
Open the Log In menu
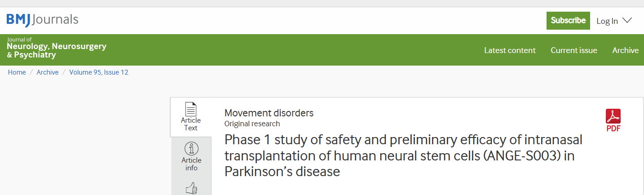tap(607, 21)
